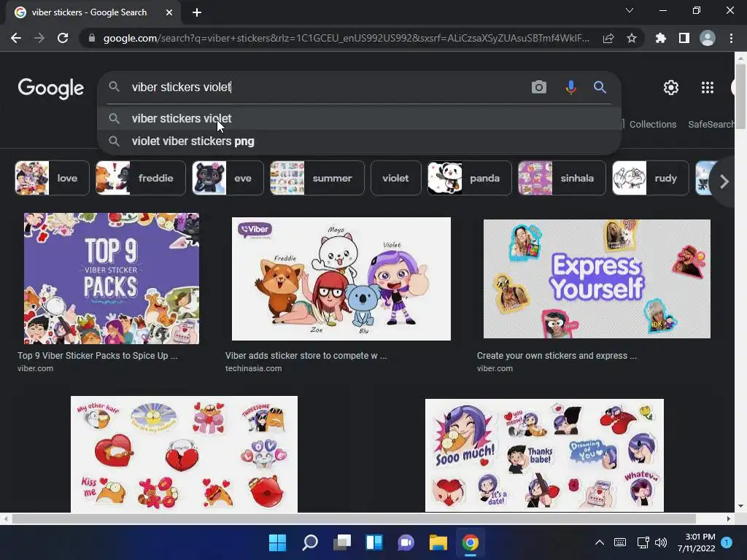The image size is (747, 560).
Task: Bookmark this page with star icon
Action: coord(631,38)
